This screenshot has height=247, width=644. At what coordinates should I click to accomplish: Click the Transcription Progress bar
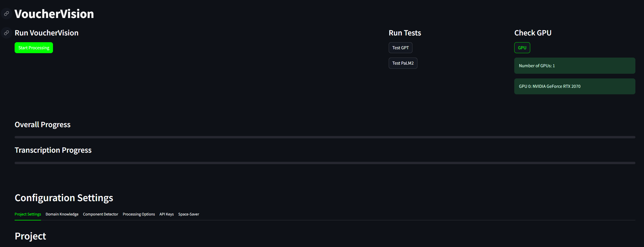click(x=325, y=163)
